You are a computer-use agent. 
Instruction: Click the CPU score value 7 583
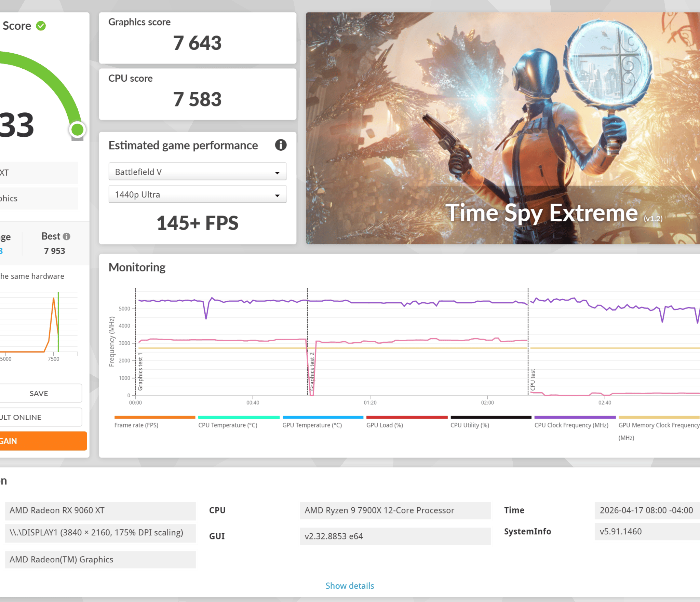197,99
